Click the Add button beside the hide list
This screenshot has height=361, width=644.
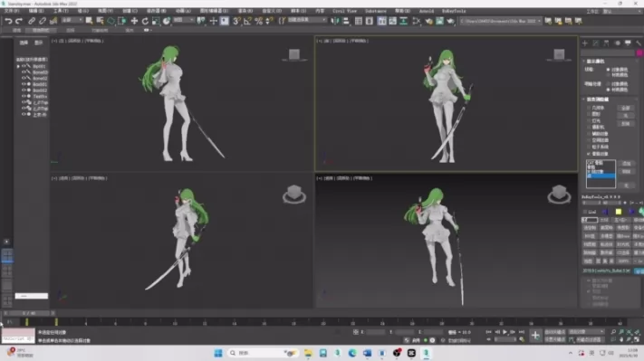pyautogui.click(x=627, y=163)
